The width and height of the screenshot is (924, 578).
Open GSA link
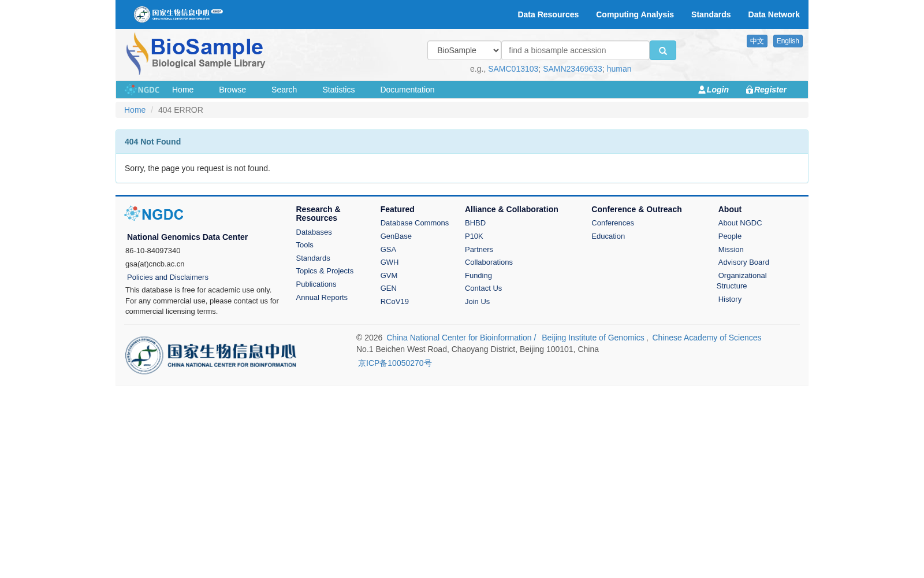coord(388,250)
